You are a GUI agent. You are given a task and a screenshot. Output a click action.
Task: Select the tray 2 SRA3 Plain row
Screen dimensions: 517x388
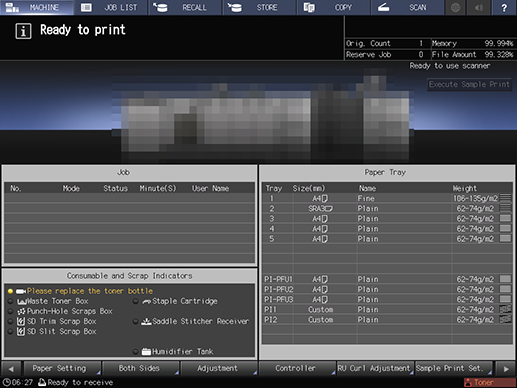point(387,209)
